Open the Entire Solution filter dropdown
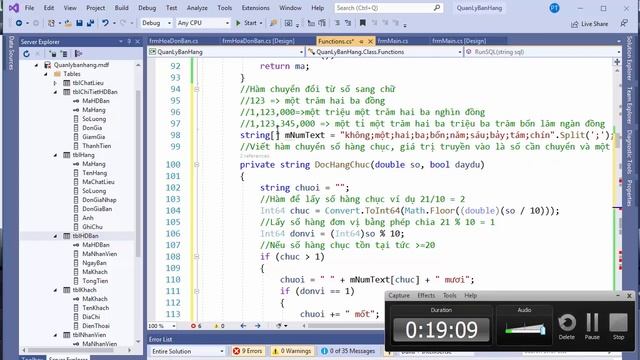This screenshot has width=640, height=360. 187,351
